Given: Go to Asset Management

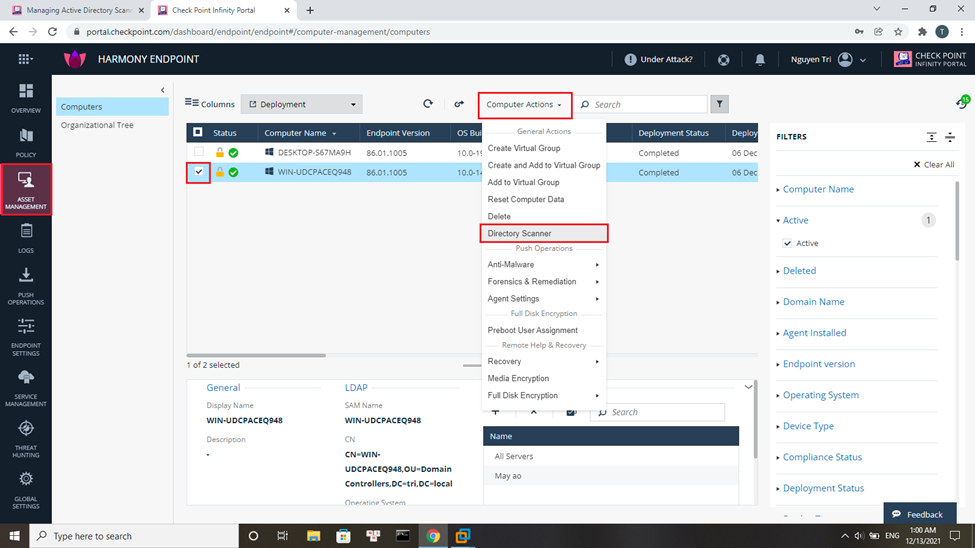Looking at the screenshot, I should [x=25, y=190].
